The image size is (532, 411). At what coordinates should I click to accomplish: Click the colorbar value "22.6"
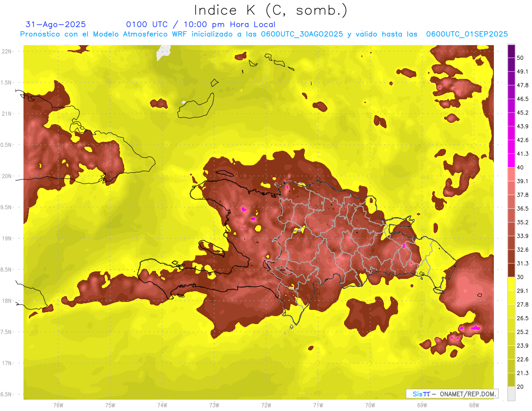coord(522,360)
